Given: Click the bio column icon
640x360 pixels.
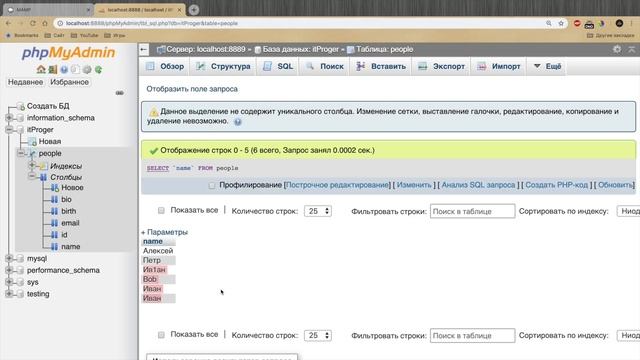Looking at the screenshot, I should [x=54, y=200].
